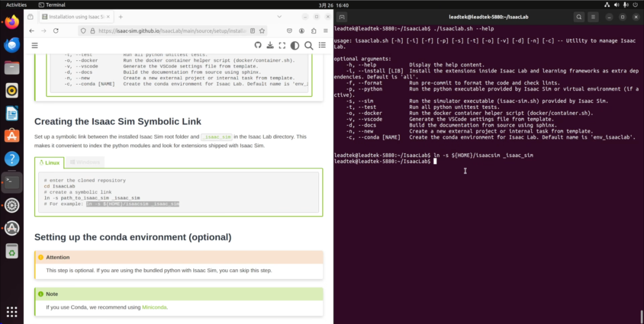Open Firefox View tab-list icon

[x=30, y=17]
